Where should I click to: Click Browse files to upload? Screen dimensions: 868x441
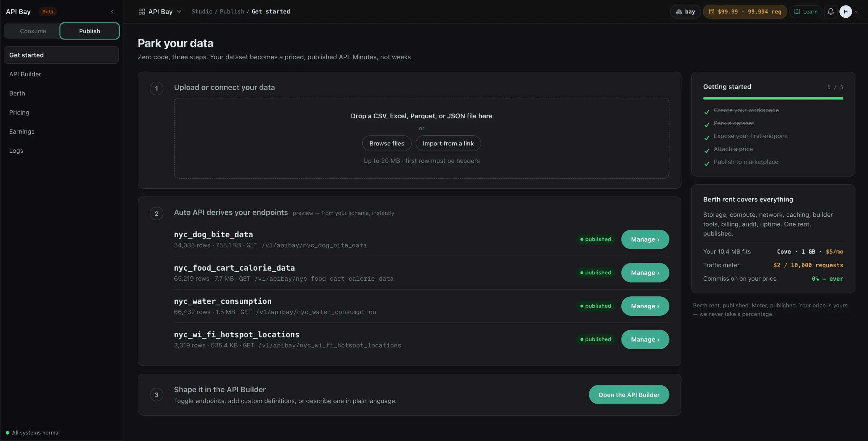tap(387, 143)
